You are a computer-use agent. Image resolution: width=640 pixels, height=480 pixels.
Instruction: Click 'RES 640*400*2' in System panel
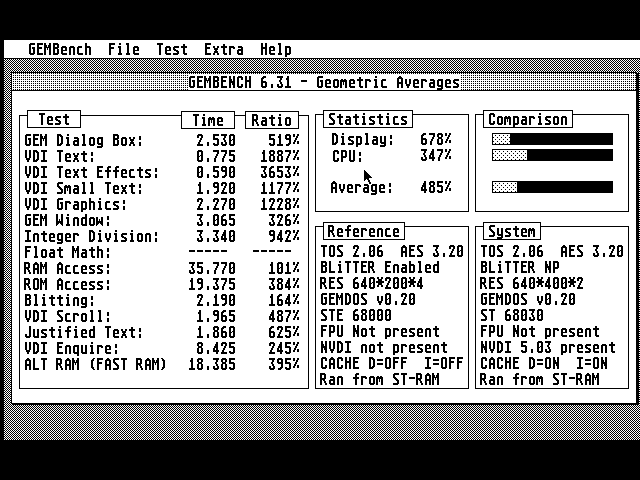[531, 283]
